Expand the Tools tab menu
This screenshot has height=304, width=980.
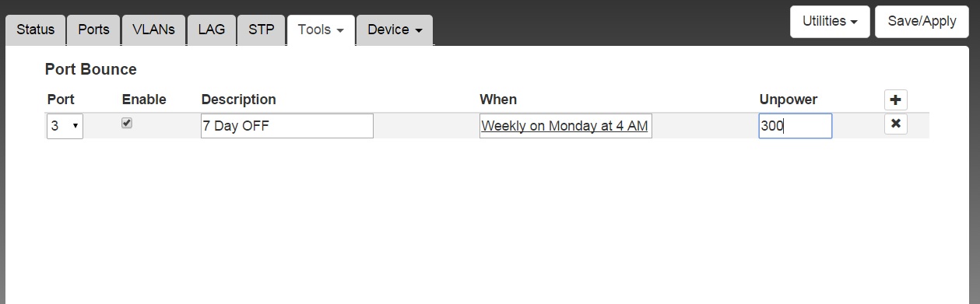click(321, 30)
